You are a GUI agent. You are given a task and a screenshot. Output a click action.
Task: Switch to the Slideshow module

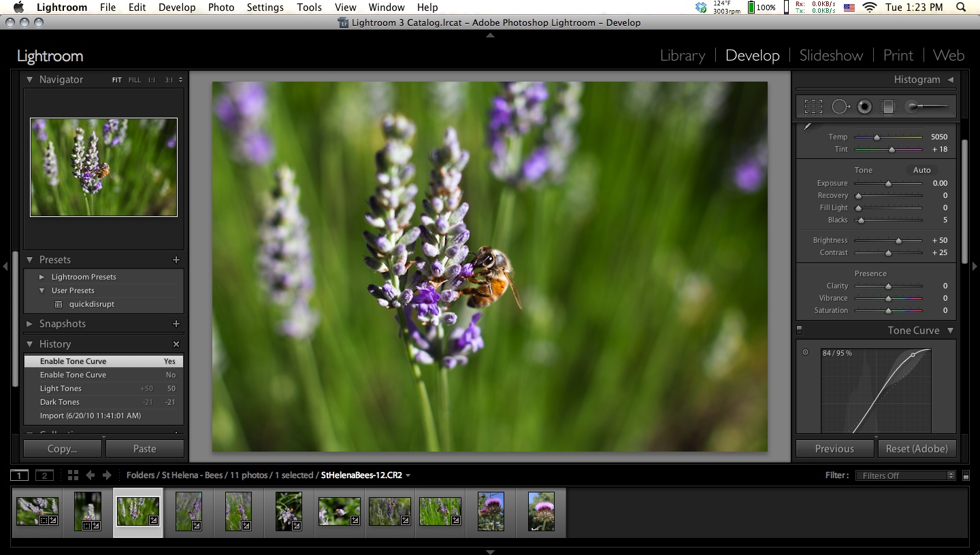(831, 56)
